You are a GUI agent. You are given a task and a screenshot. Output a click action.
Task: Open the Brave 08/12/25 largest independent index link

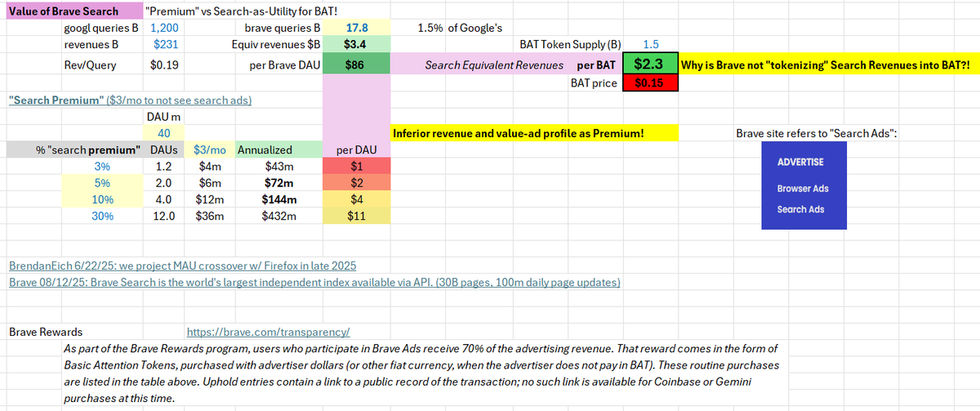click(x=314, y=281)
